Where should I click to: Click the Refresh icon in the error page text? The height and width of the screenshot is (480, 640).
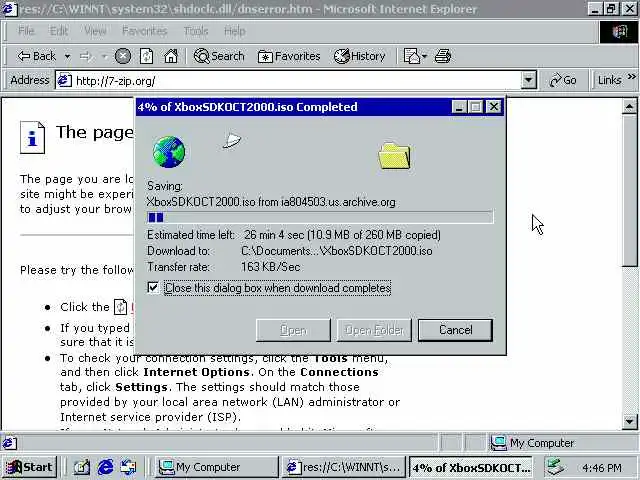pyautogui.click(x=120, y=307)
